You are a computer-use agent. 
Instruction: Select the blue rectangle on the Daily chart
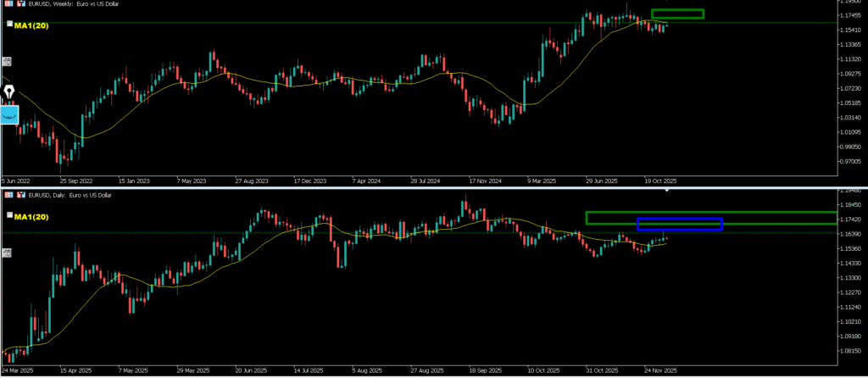point(679,219)
